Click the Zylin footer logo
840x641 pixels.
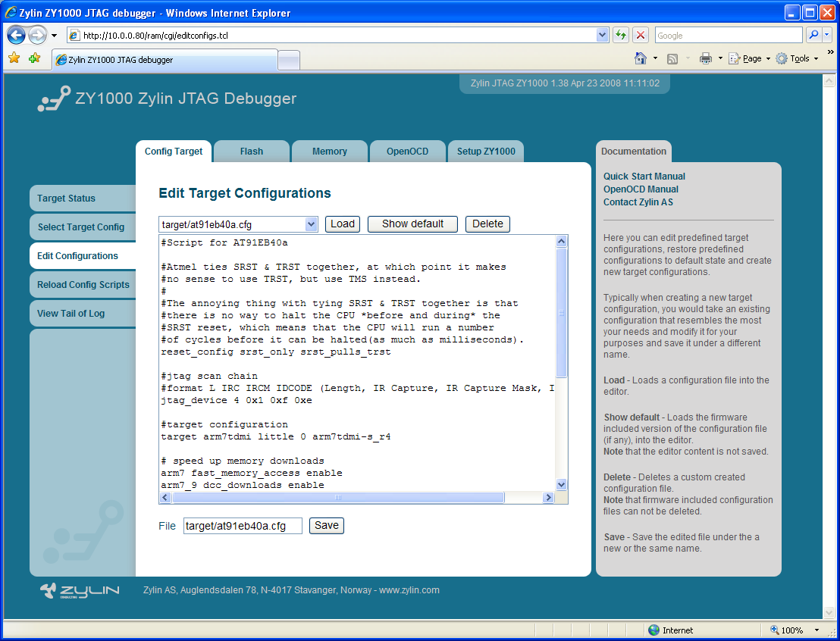tap(80, 591)
